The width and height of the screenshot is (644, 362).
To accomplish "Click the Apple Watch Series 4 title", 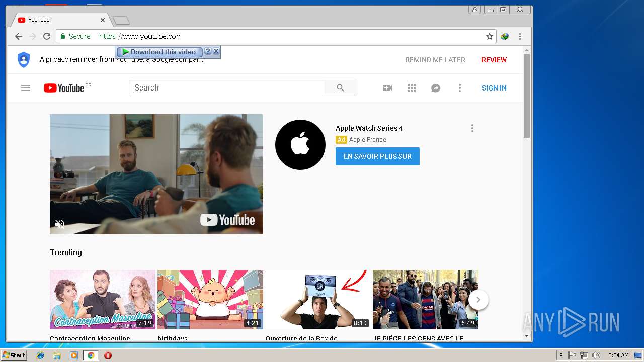I will click(x=369, y=128).
